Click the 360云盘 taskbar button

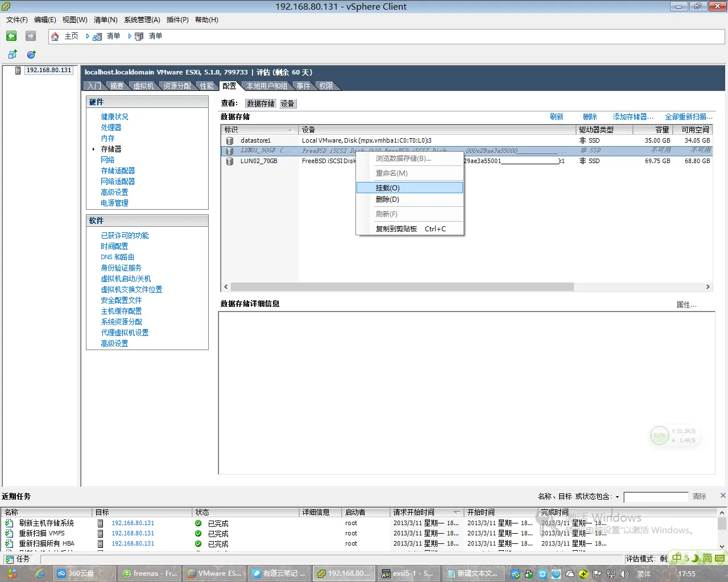[84, 573]
